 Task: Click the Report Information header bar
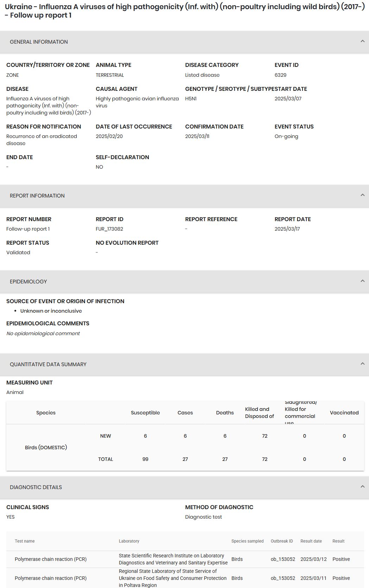[x=184, y=196]
